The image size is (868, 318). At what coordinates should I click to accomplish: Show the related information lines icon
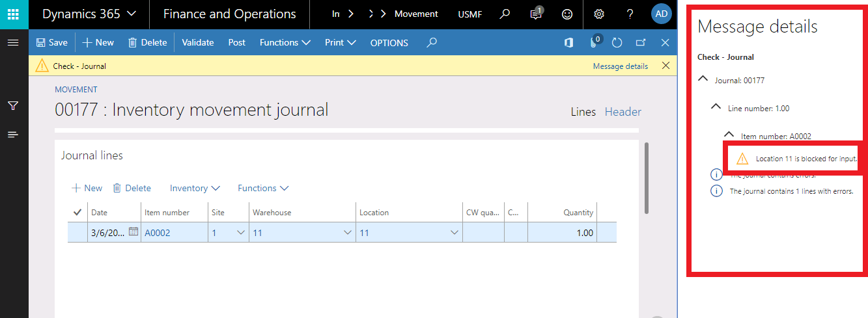pyautogui.click(x=12, y=135)
